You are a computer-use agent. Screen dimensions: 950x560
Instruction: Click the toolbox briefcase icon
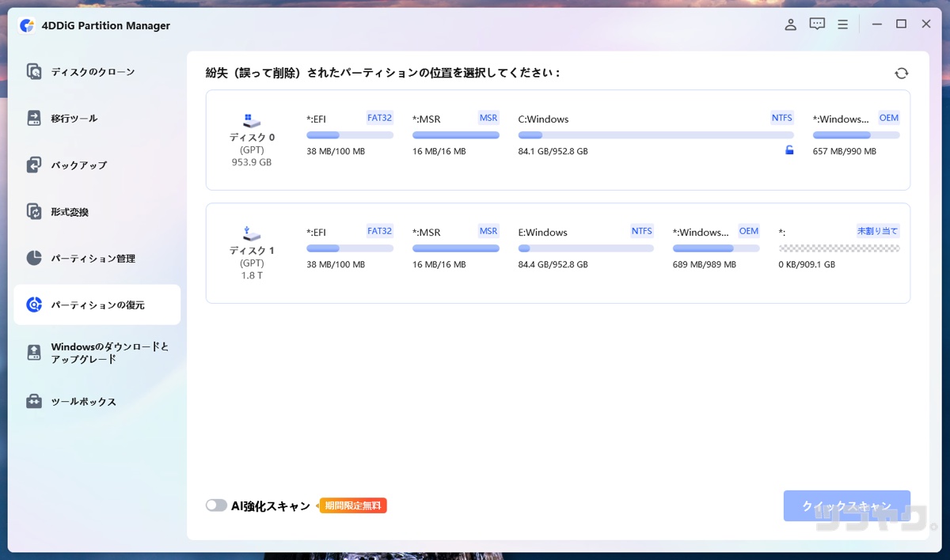[x=34, y=402]
